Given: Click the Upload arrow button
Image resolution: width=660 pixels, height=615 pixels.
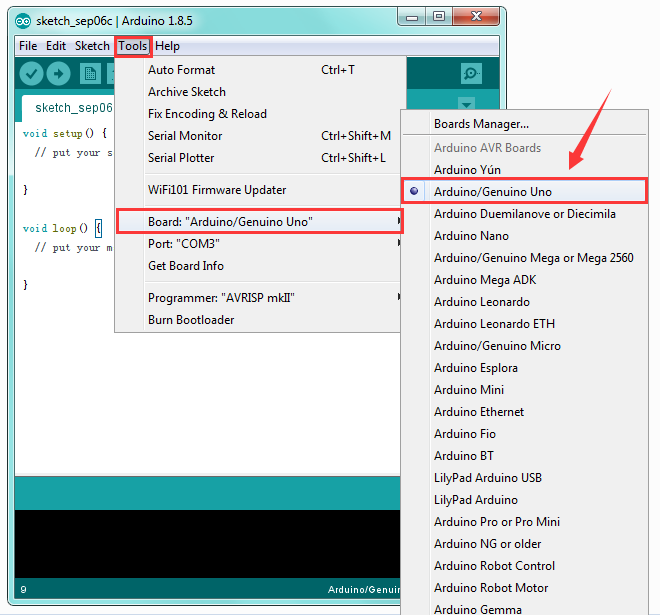Looking at the screenshot, I should pos(58,74).
